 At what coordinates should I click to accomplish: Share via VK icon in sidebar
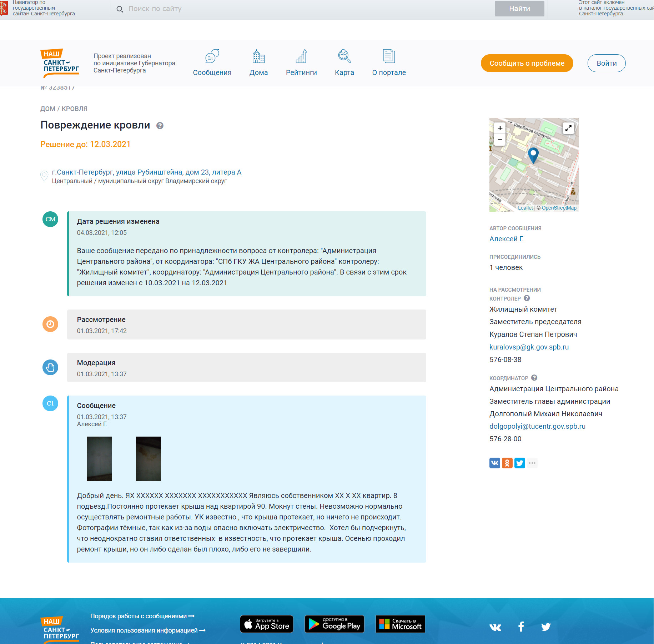(x=495, y=463)
